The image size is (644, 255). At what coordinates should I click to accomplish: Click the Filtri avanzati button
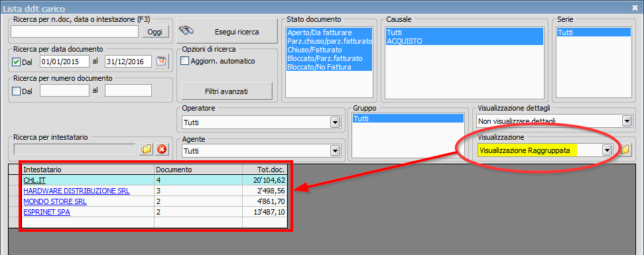pos(227,91)
